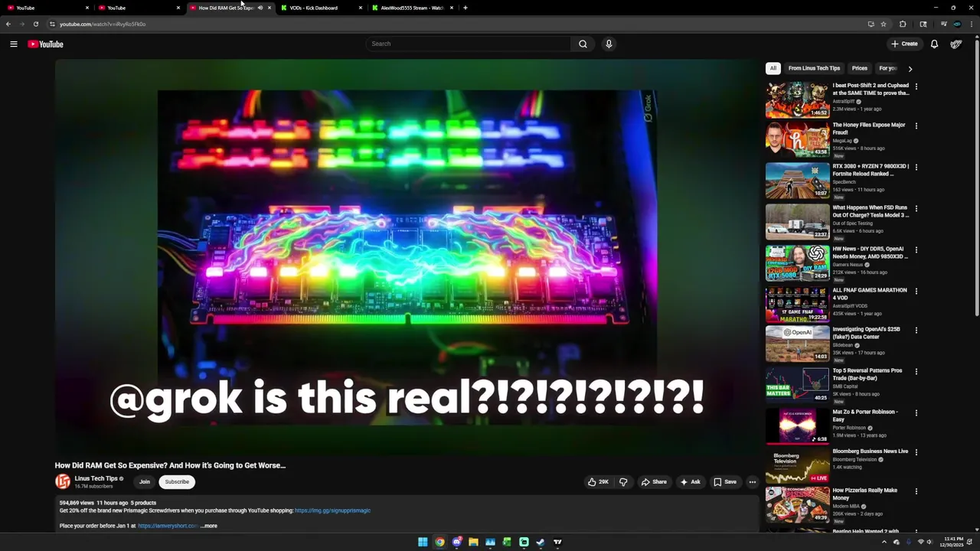Select the All filter chip
The image size is (980, 551).
[773, 68]
